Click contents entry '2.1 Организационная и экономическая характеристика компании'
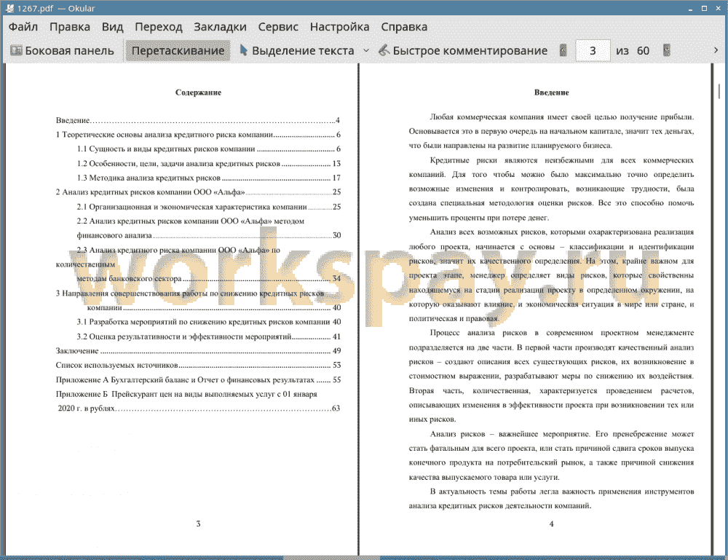The height and width of the screenshot is (560, 728). [209, 207]
